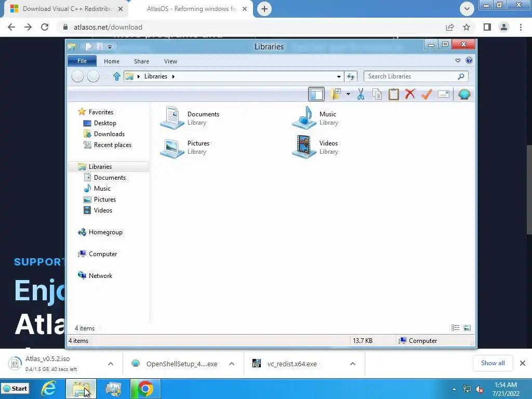The width and height of the screenshot is (532, 399).
Task: Open the Home ribbon tab
Action: click(112, 61)
